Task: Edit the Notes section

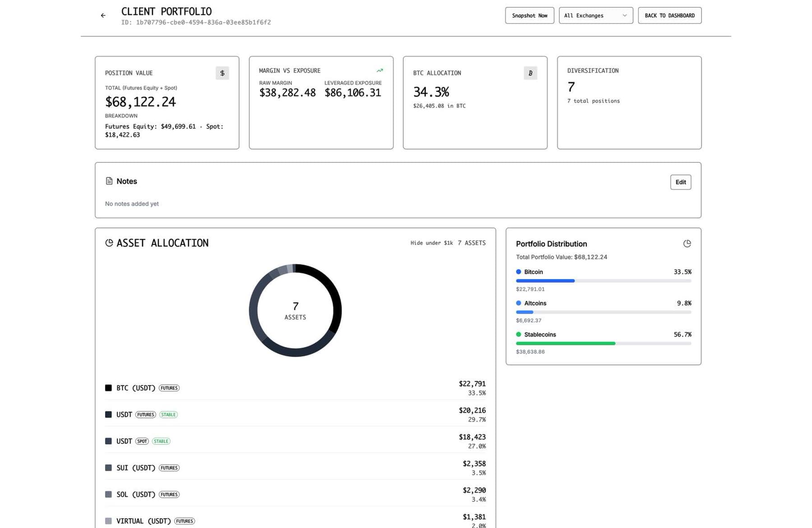Action: point(681,182)
